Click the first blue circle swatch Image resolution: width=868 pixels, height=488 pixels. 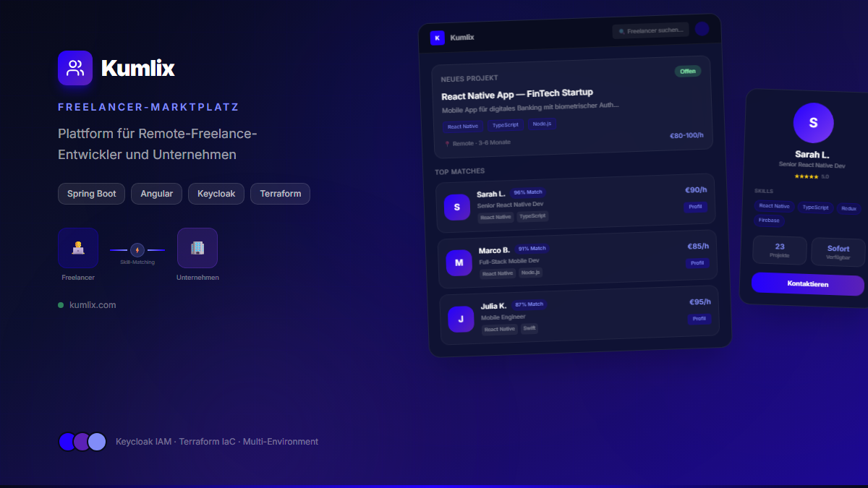67,442
